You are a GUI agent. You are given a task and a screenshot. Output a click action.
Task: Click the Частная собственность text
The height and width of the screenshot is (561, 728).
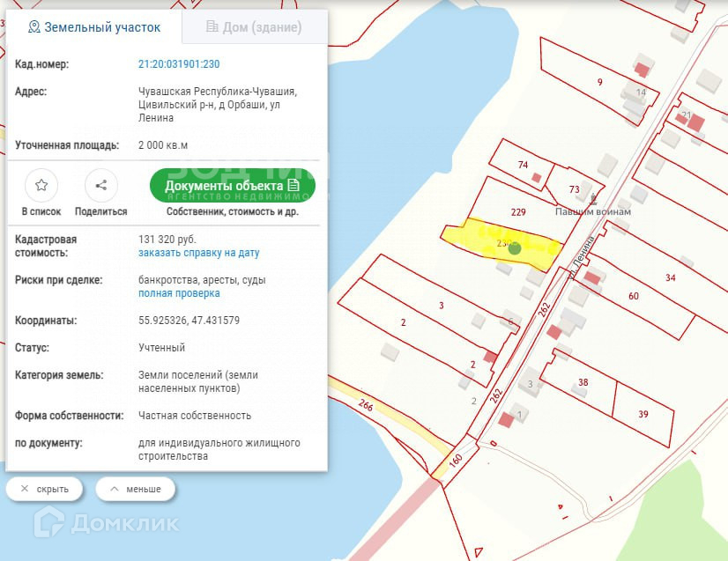click(195, 416)
